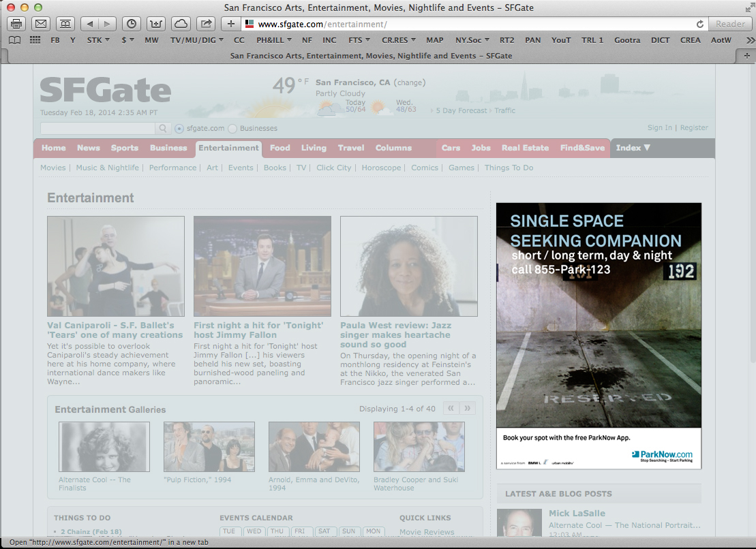The width and height of the screenshot is (756, 549).
Task: Click the Mail envelope toolbar icon
Action: 41,24
